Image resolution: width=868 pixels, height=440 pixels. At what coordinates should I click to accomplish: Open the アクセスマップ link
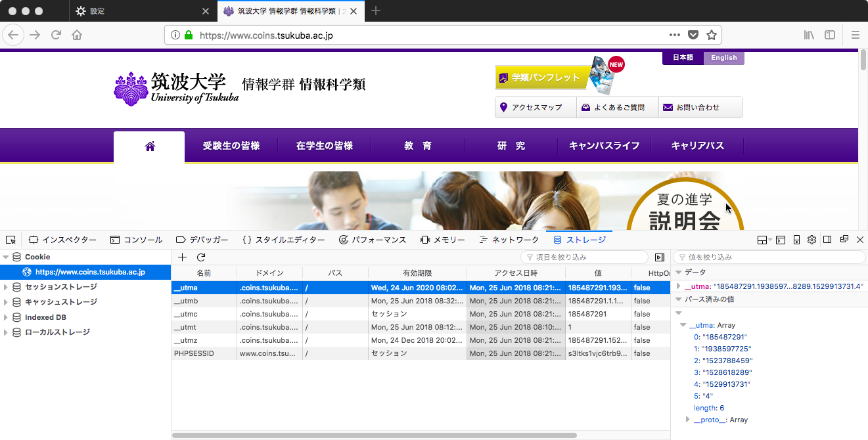coord(536,108)
